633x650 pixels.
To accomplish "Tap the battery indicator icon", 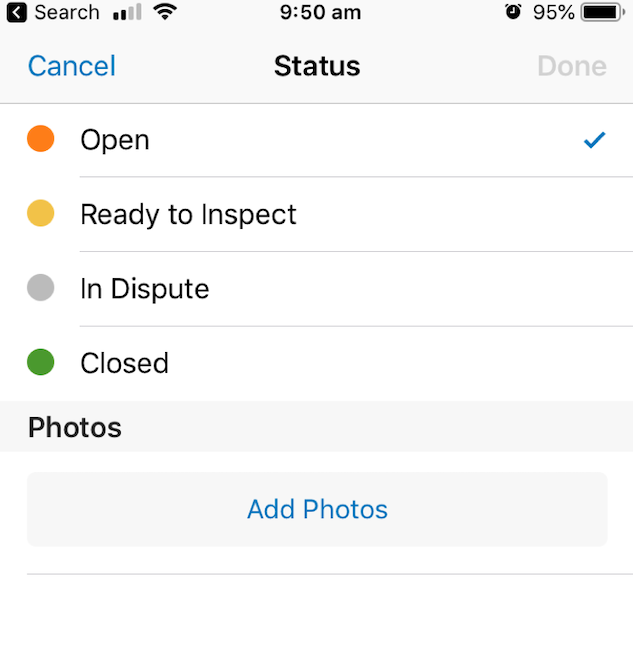I will pyautogui.click(x=603, y=12).
